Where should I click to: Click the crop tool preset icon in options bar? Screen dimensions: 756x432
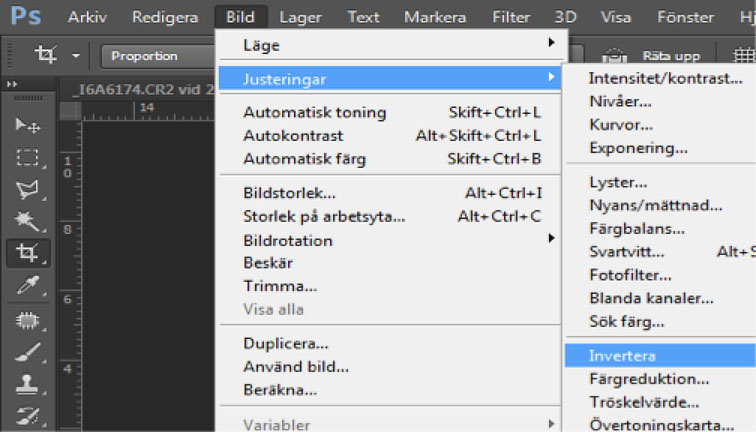[46, 54]
